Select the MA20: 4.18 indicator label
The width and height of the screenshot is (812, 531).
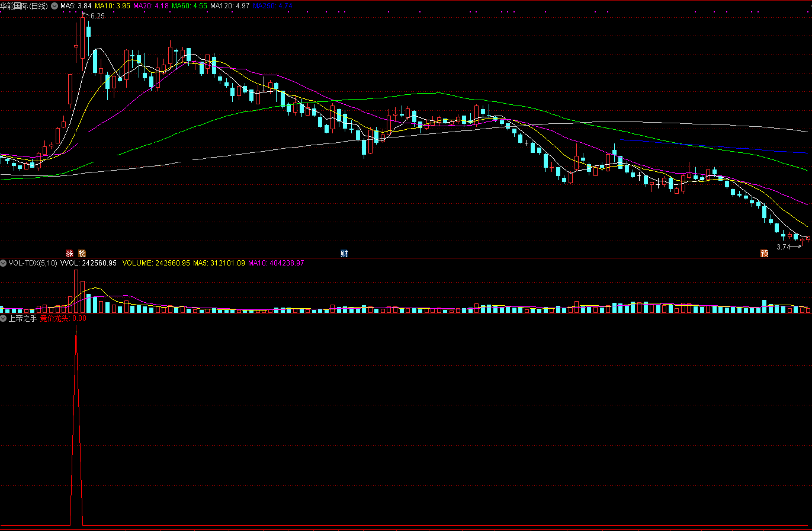point(151,5)
